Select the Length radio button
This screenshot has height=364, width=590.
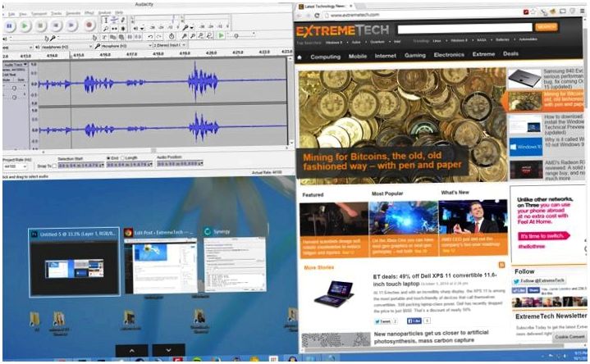122,158
